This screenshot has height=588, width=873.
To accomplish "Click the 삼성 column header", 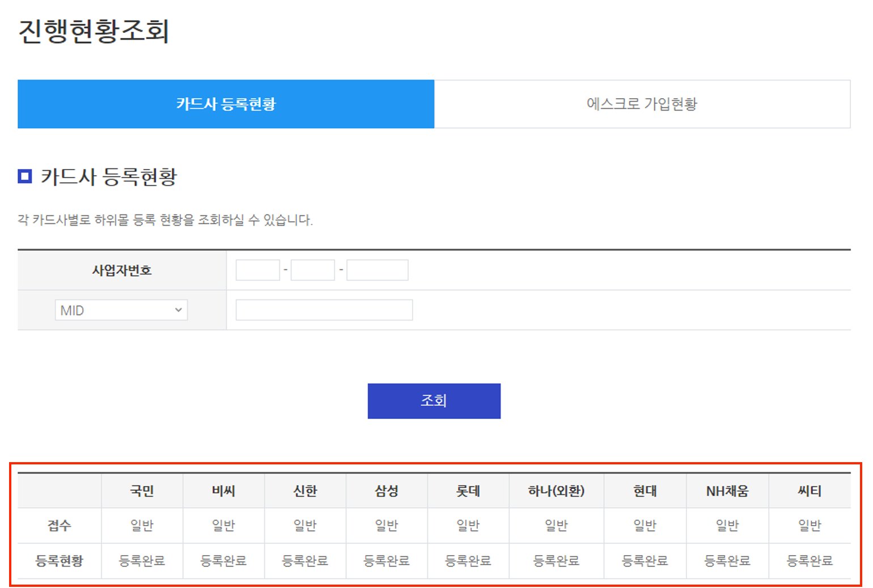I will (x=386, y=491).
